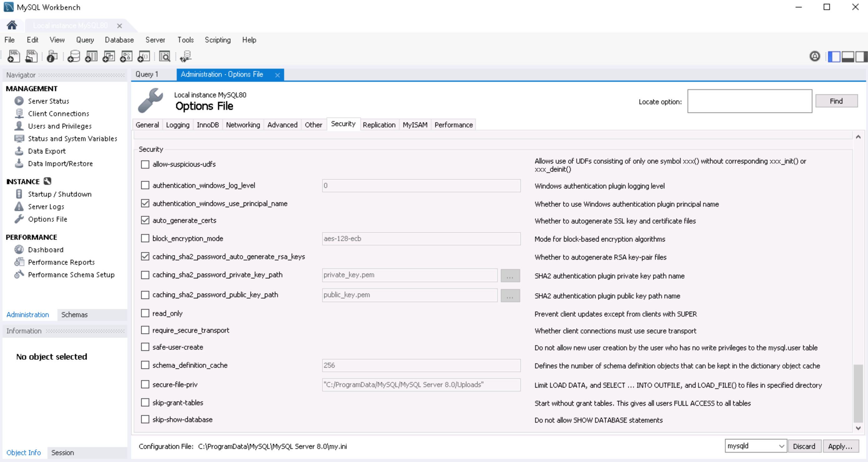Switch to the Schemas sidebar tab
The image size is (868, 462).
(x=75, y=314)
